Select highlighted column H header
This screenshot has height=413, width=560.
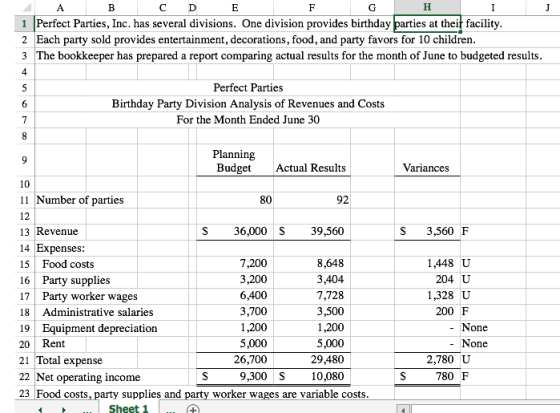[427, 7]
